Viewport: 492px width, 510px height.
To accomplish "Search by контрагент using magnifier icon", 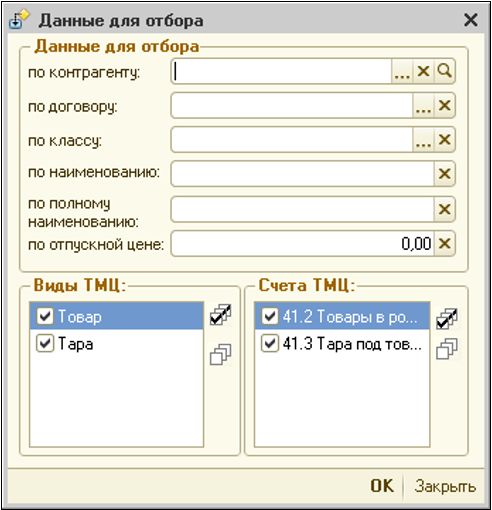I will tap(444, 71).
